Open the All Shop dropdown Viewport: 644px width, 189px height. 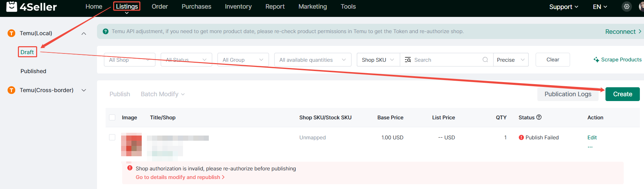[x=130, y=60]
